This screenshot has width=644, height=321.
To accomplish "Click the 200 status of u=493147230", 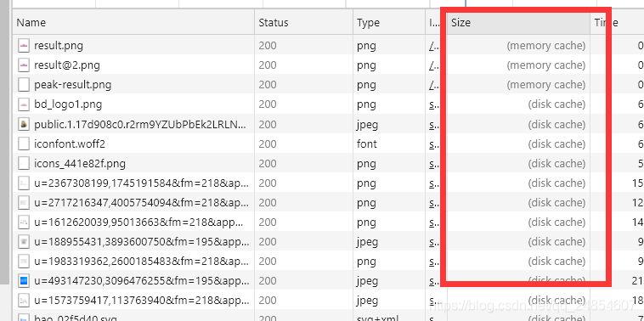I will pyautogui.click(x=268, y=281).
